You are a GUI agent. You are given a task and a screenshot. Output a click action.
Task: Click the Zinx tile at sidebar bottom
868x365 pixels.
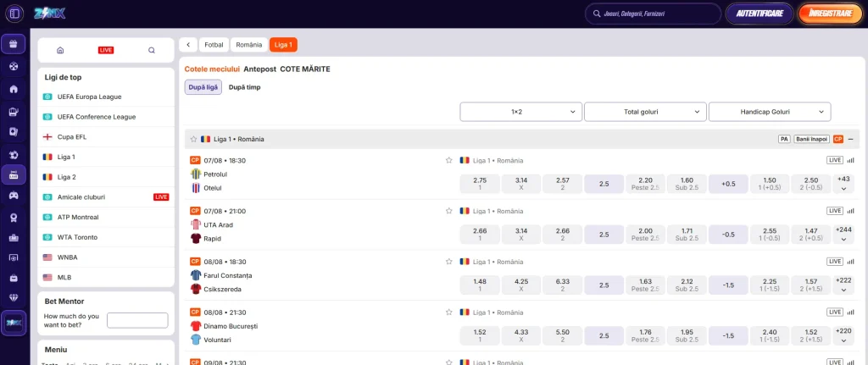pos(14,322)
